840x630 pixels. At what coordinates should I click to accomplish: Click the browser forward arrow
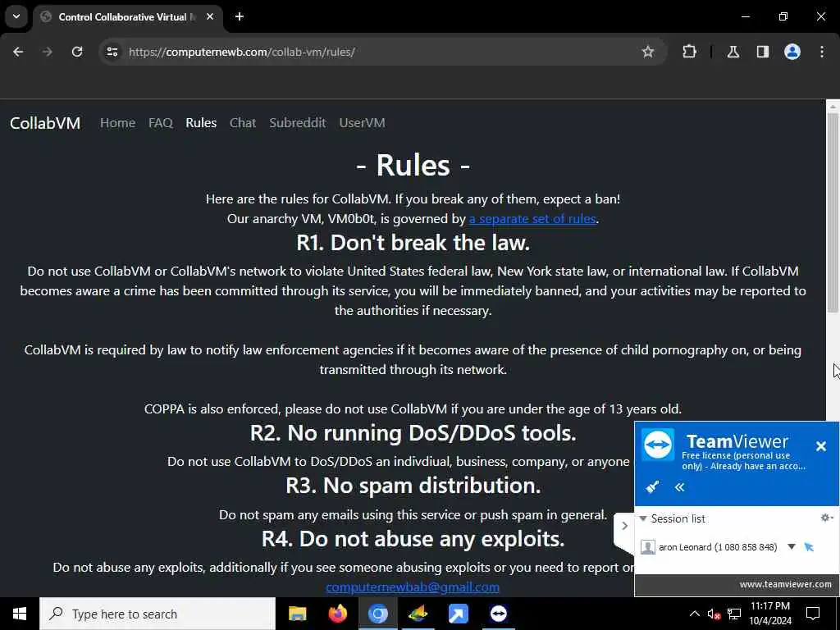[47, 52]
